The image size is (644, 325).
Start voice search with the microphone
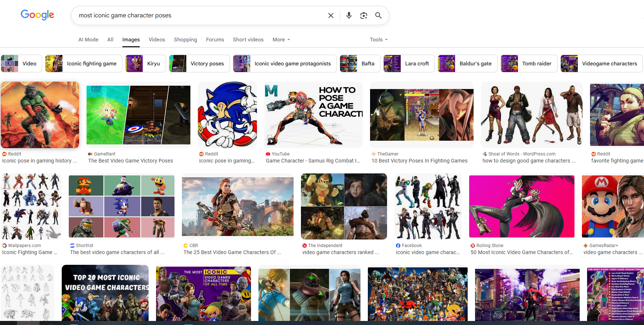349,16
